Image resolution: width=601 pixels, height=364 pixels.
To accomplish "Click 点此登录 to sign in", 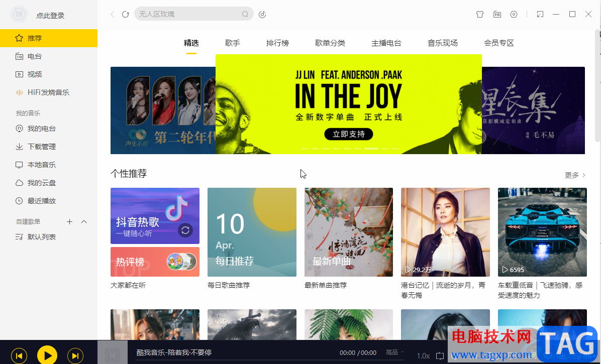I will [50, 15].
